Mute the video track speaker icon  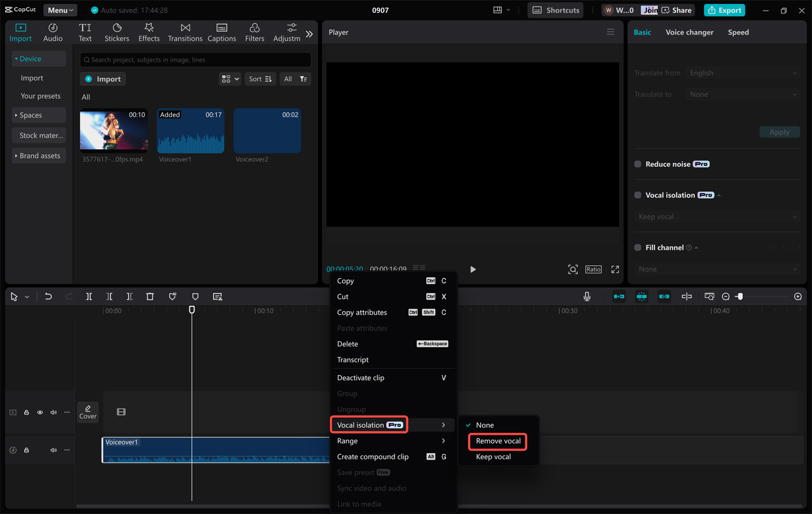53,412
